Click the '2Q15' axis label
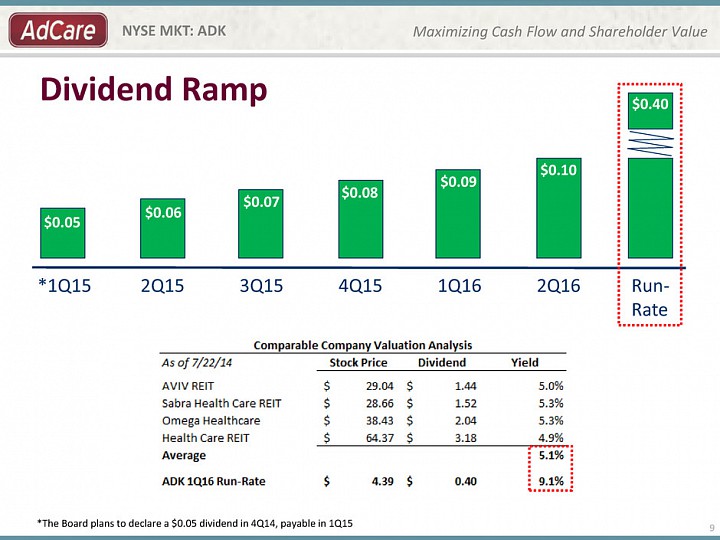 163,286
